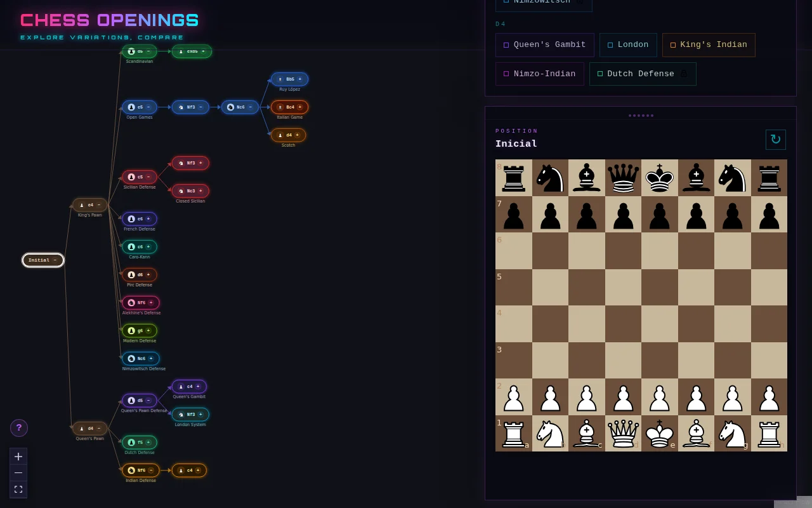
Task: Expand the Caro-Kann node
Action: tap(148, 247)
